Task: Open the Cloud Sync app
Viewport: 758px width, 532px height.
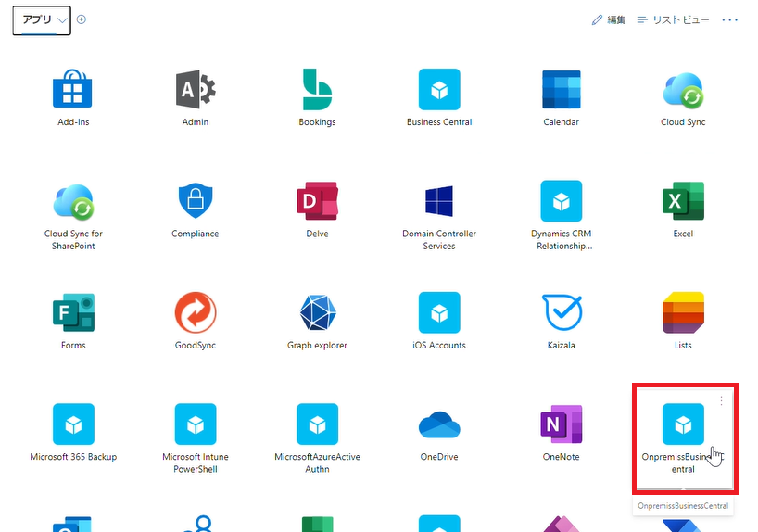Action: pos(683,90)
